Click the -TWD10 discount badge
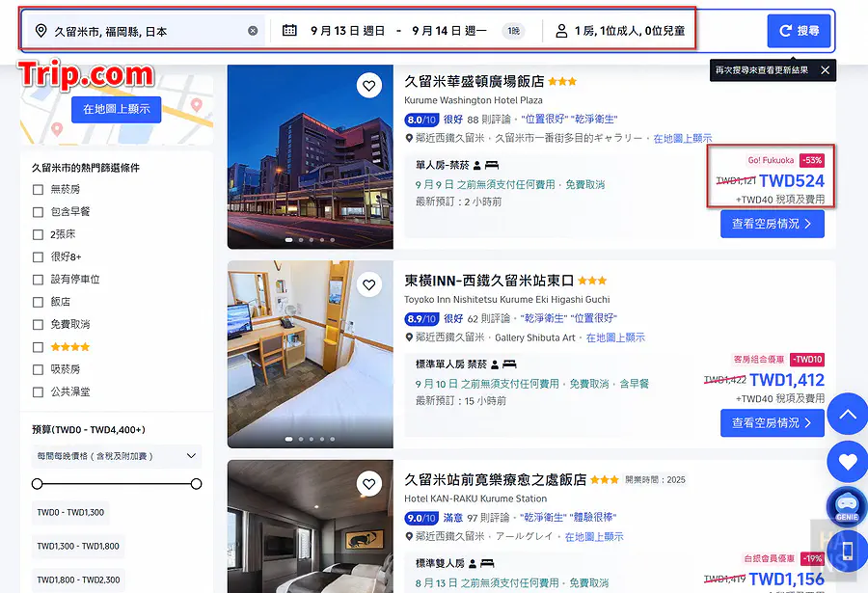This screenshot has height=593, width=868. tap(807, 360)
